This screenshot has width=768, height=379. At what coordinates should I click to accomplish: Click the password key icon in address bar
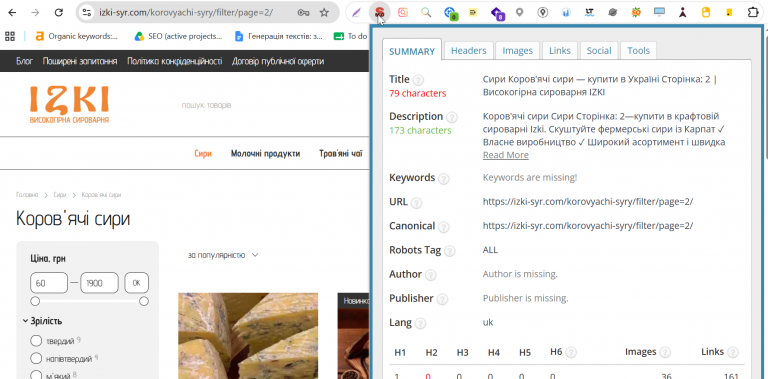pos(304,13)
